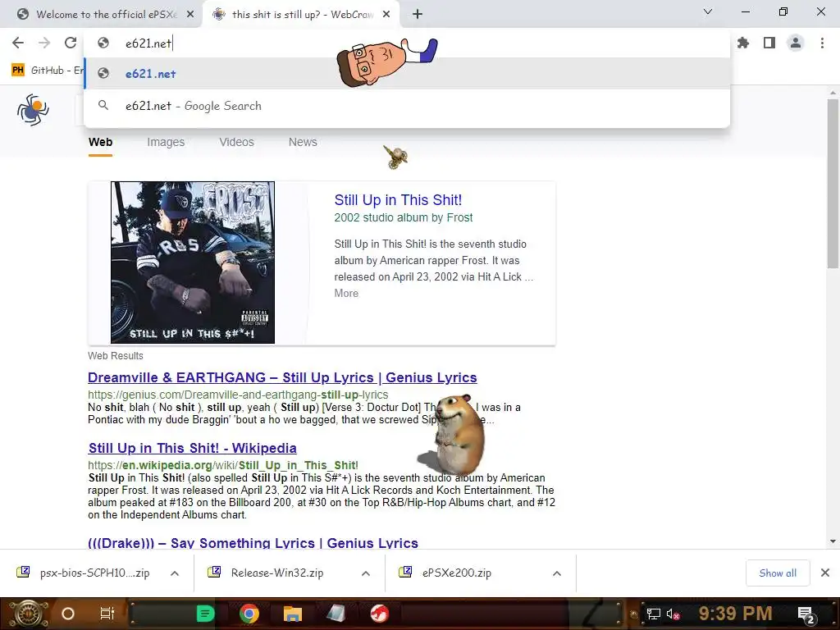Close the WebCrawler search tab
Screen dimensions: 840x630
click(386, 15)
